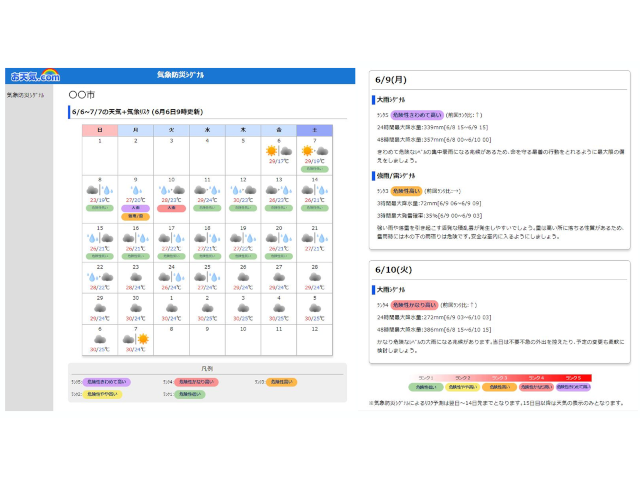Click the 6/10(火) detail panel heading
Viewport: 640px width, 480px height.
click(x=393, y=270)
